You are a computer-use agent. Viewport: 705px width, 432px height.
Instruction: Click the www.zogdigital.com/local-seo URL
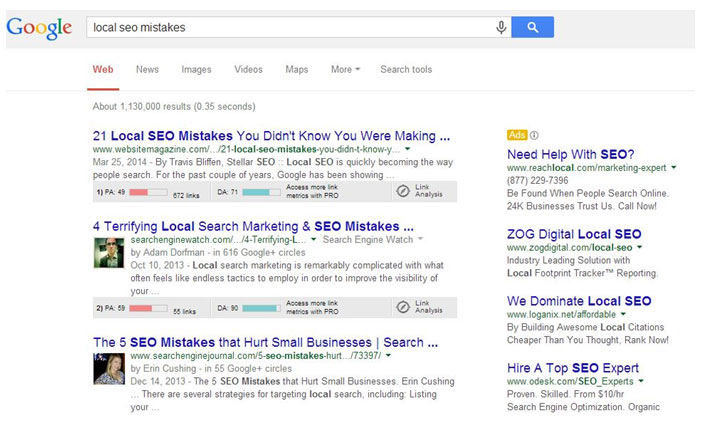tap(570, 248)
